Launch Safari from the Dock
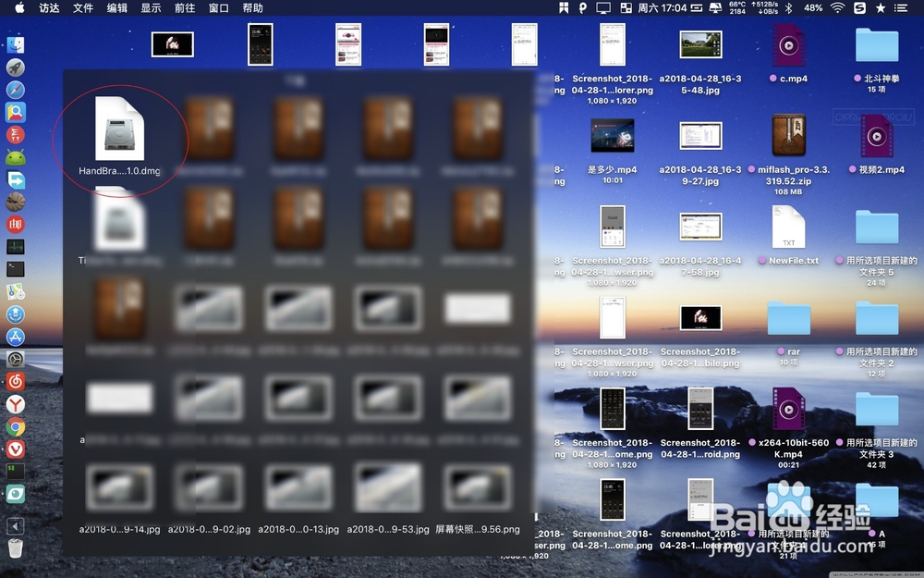Screen dimensions: 924x578 (16, 90)
